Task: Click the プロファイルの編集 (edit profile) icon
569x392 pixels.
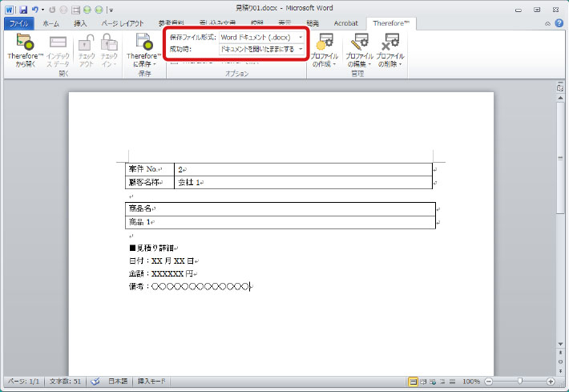Action: (x=359, y=43)
